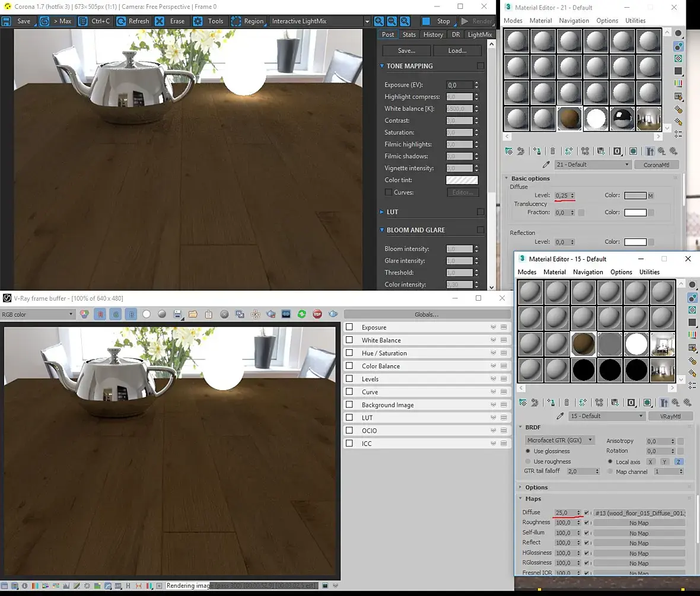Click the wood floor Diffuse map button

tap(639, 513)
